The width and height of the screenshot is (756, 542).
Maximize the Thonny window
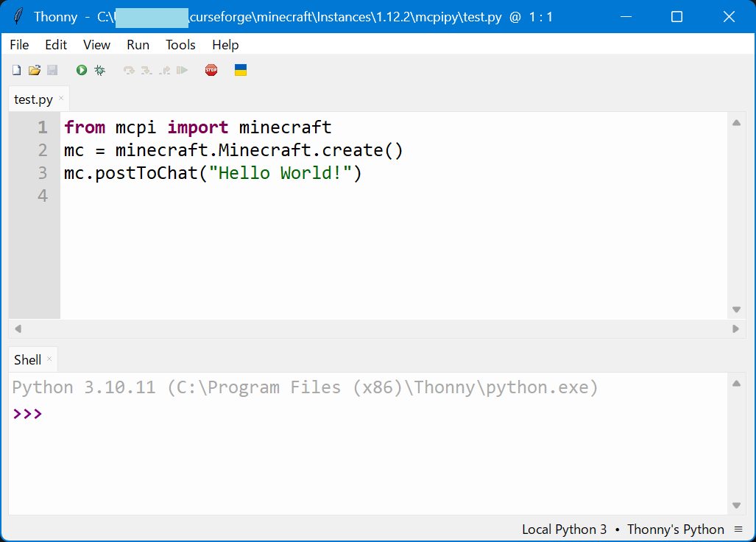tap(677, 17)
